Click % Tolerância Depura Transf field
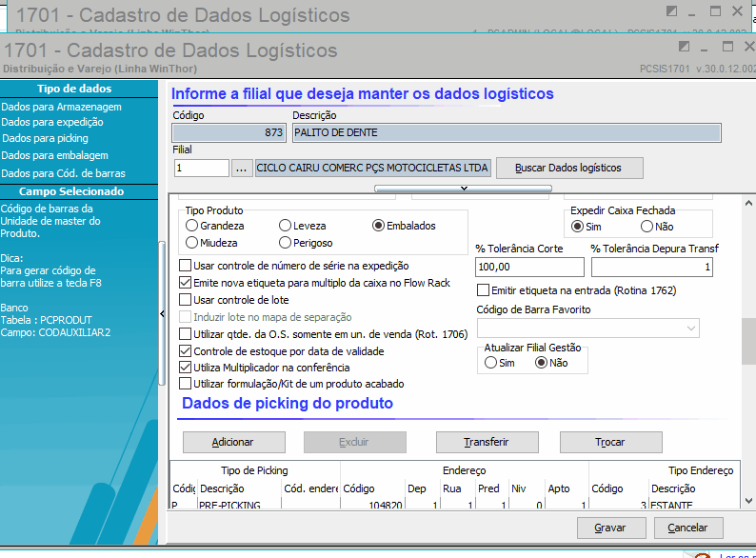This screenshot has height=558, width=756. click(652, 267)
